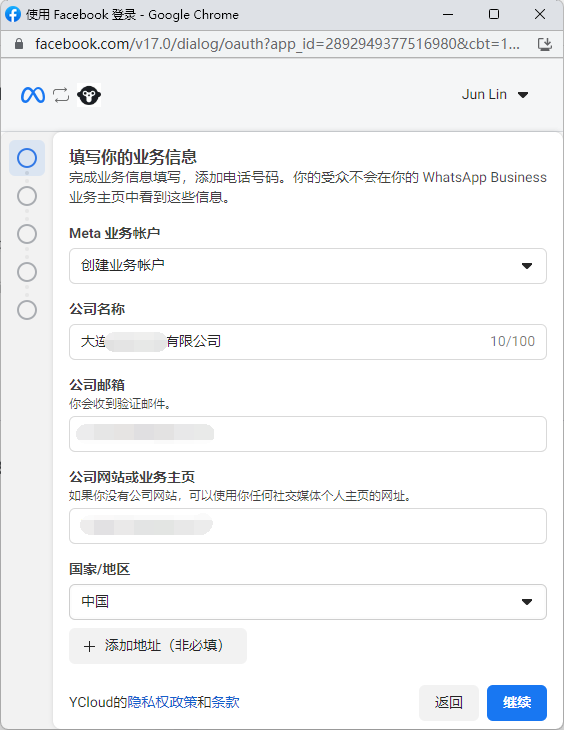Select the first highlighted step circle

click(x=27, y=158)
